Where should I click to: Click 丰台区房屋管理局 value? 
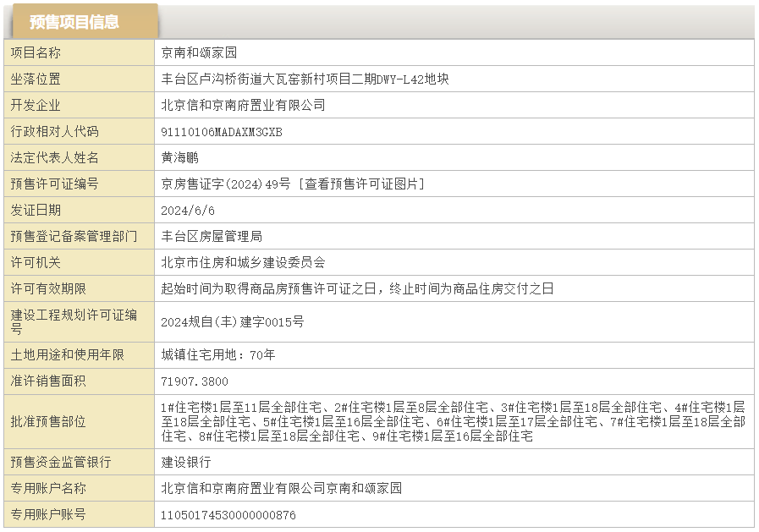click(x=212, y=236)
